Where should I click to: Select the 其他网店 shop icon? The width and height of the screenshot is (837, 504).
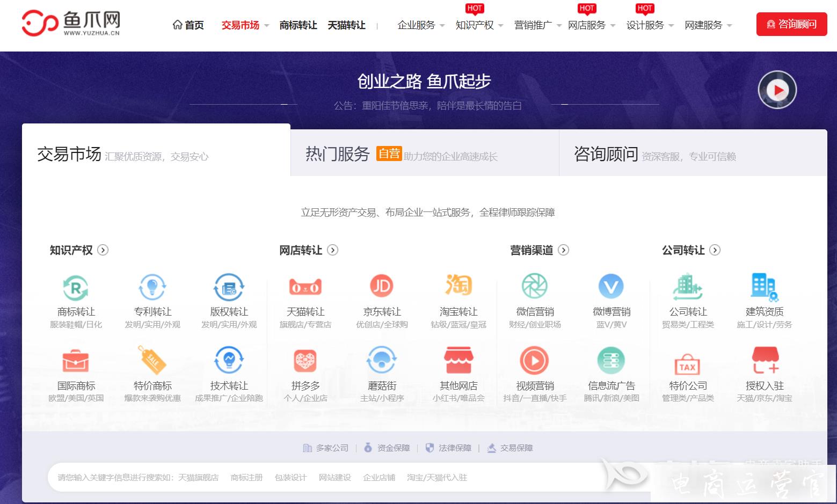(458, 360)
